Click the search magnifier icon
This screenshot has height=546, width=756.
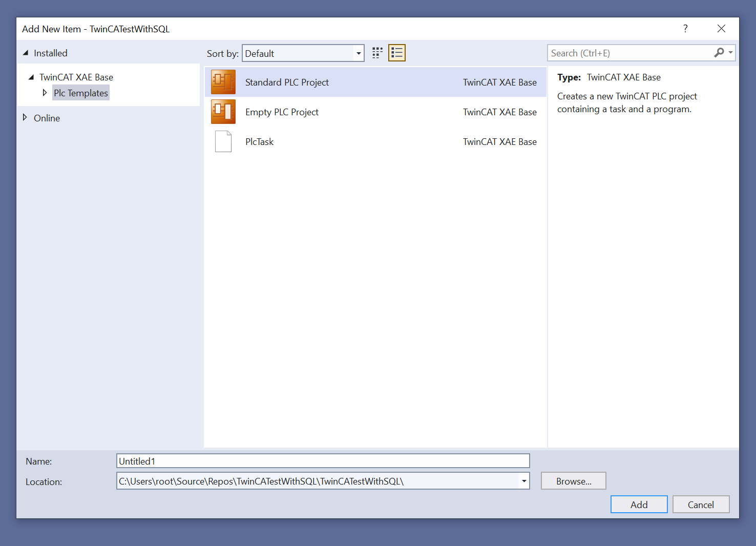click(x=719, y=53)
